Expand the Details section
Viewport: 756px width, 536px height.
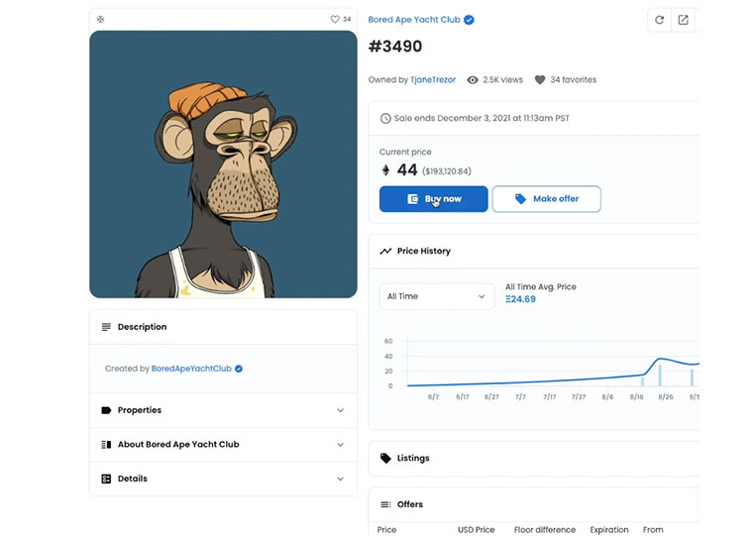[x=223, y=479]
